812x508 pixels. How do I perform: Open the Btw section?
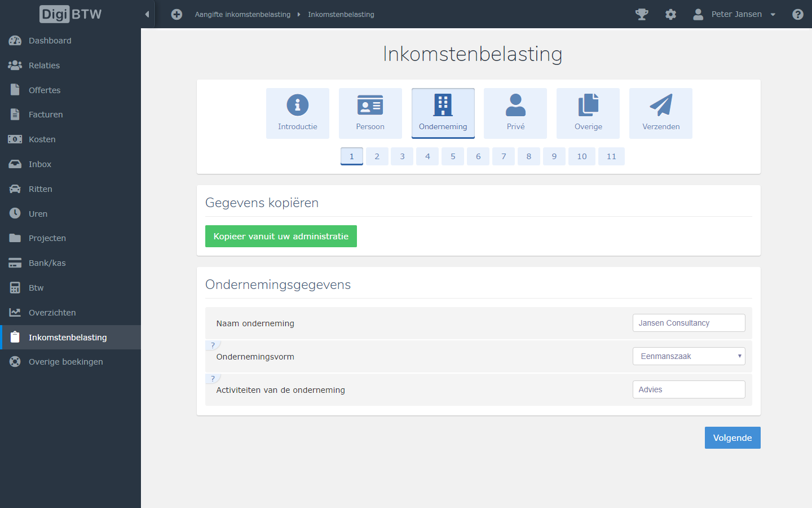[36, 287]
